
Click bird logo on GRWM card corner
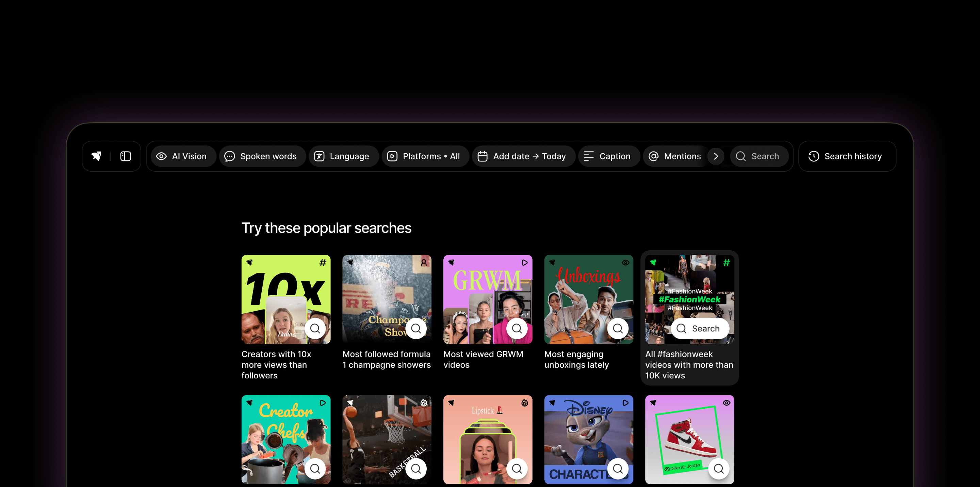coord(451,262)
